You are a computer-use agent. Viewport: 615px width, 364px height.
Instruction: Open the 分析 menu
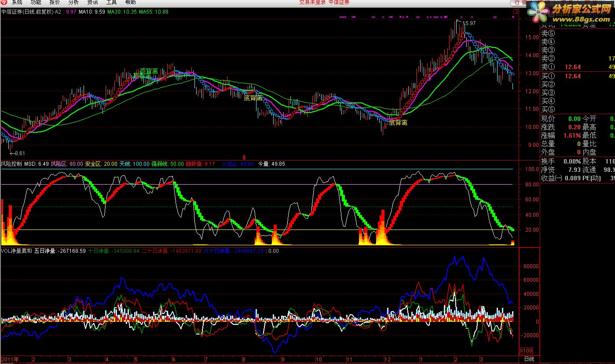pos(73,3)
